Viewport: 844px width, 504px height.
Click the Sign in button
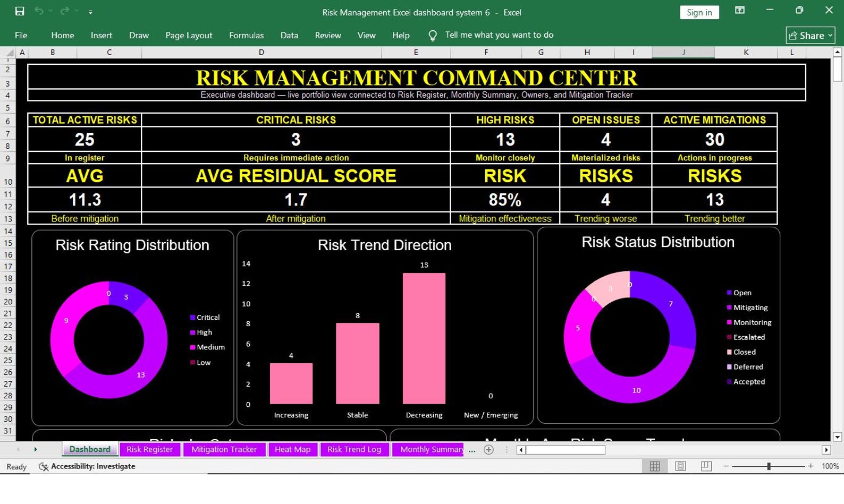coord(699,12)
